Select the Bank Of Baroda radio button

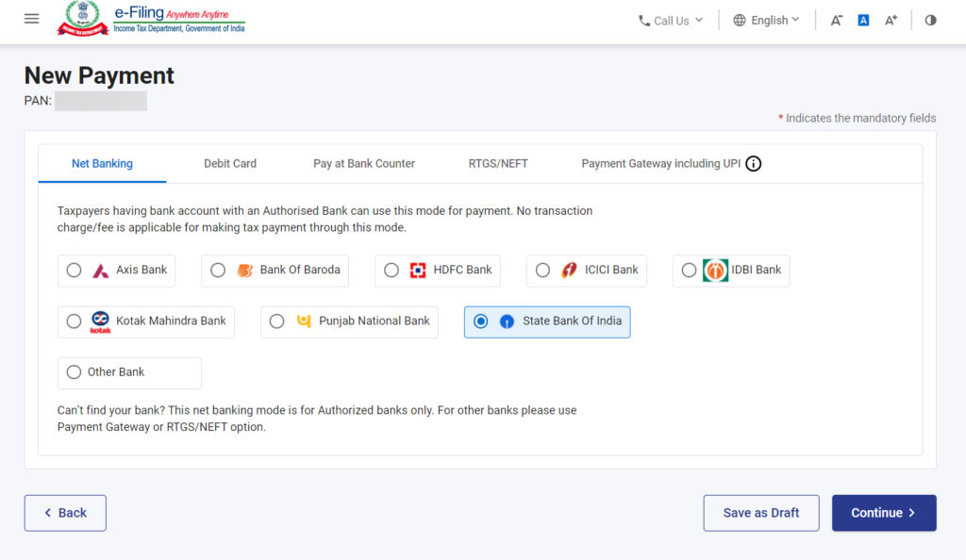[x=218, y=270]
